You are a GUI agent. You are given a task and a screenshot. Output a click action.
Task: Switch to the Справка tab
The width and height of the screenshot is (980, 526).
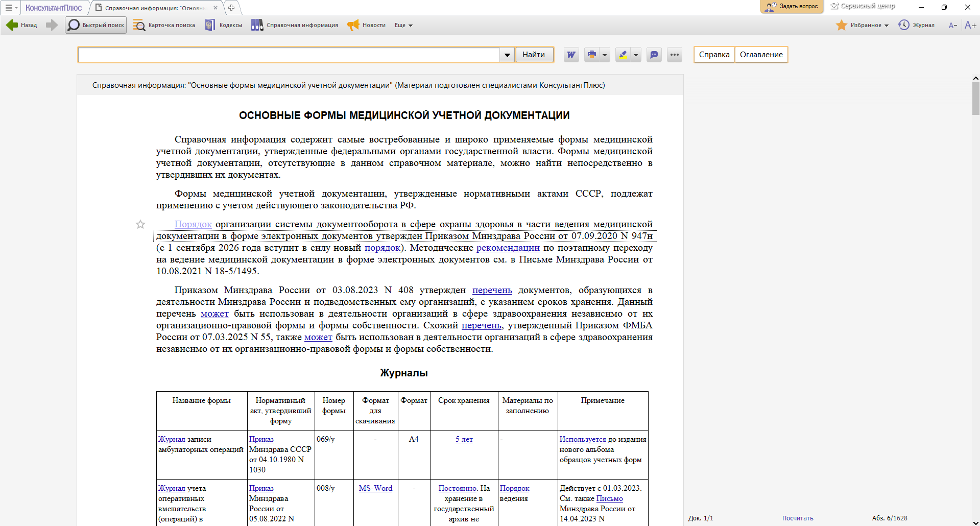[x=714, y=55]
